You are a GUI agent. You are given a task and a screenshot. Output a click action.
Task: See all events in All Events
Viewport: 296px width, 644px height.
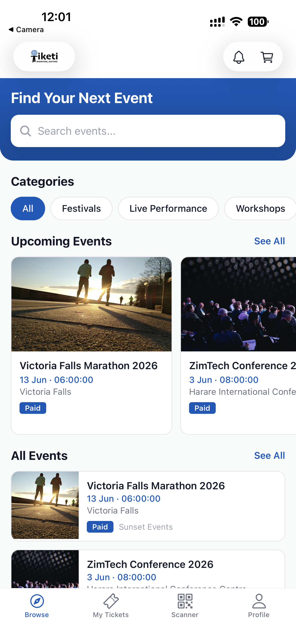tap(269, 456)
